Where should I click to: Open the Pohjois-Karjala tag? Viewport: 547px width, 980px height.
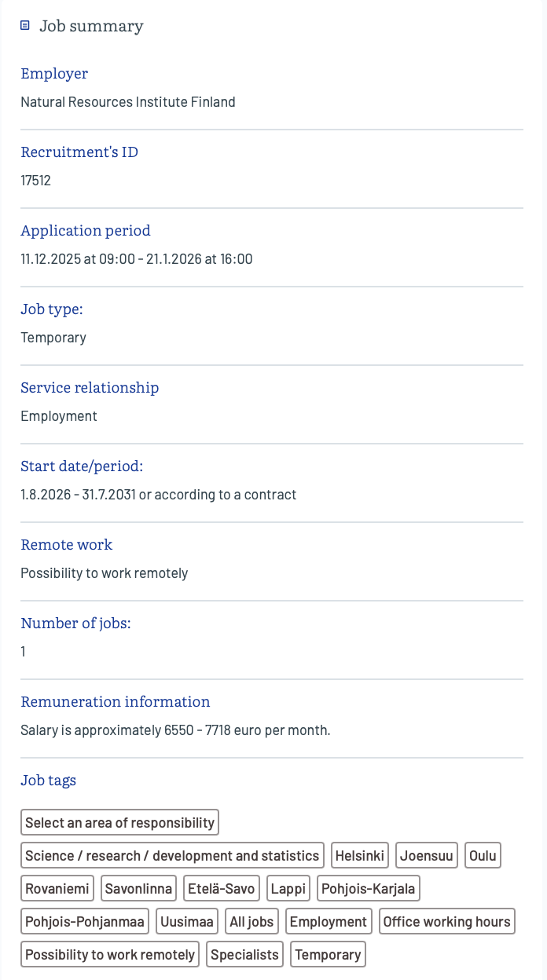point(369,889)
